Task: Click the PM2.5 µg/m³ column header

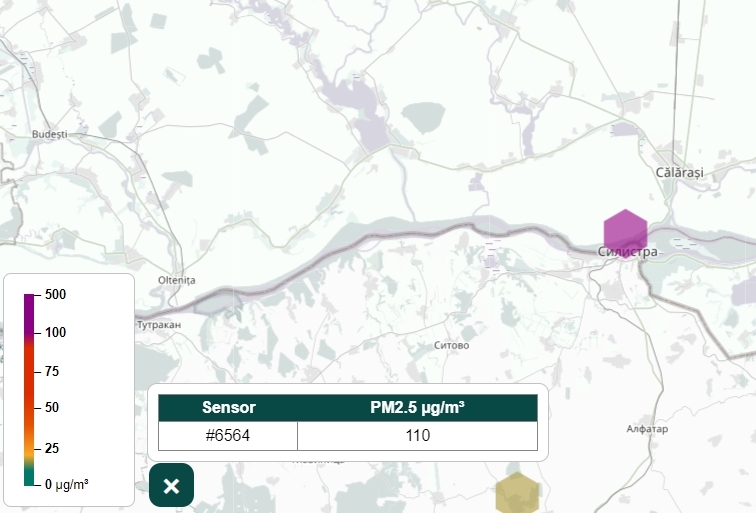Action: [417, 408]
